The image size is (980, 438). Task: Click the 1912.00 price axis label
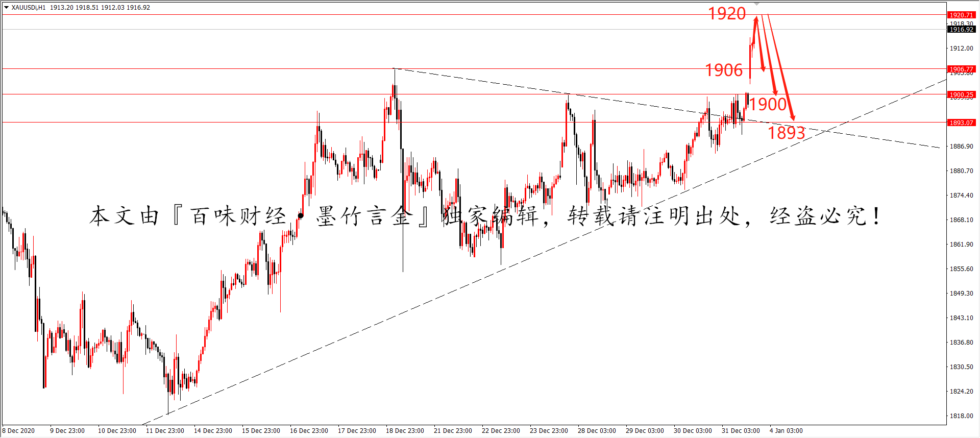961,48
